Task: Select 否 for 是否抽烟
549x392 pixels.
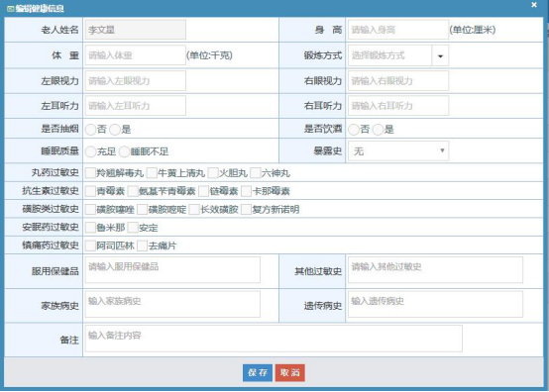Action: tap(91, 130)
